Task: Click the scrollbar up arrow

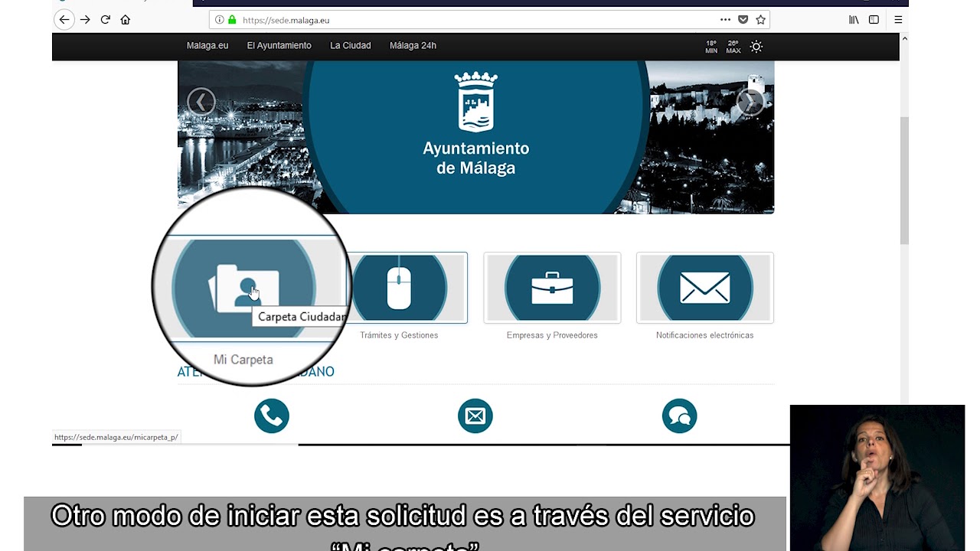Action: (x=904, y=38)
